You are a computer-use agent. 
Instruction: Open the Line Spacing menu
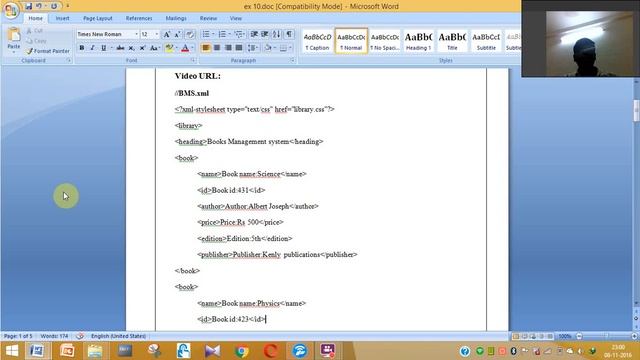click(x=253, y=48)
